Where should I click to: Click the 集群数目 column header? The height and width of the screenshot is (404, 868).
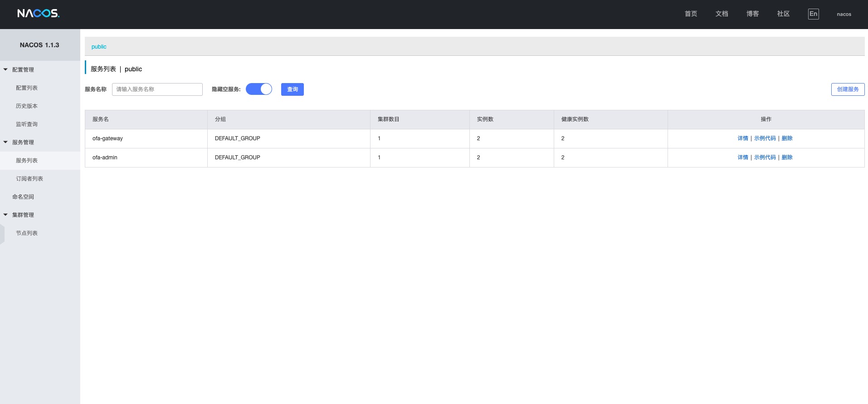(420, 119)
